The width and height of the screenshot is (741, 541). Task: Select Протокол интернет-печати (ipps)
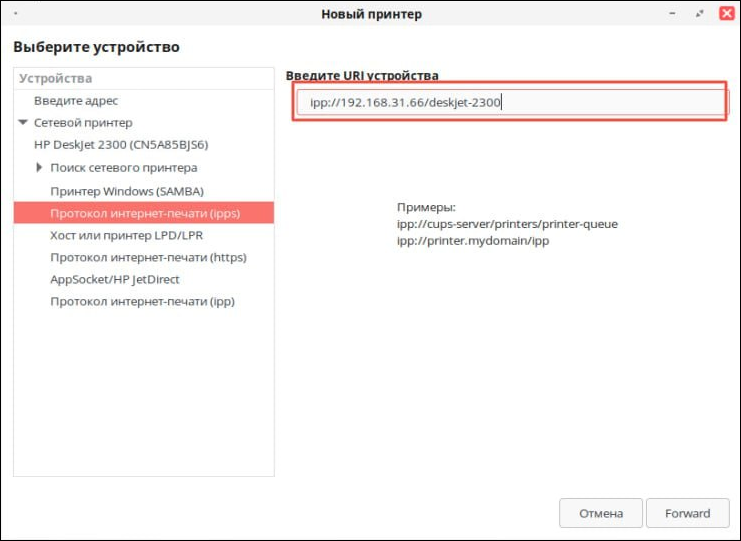coord(146,212)
